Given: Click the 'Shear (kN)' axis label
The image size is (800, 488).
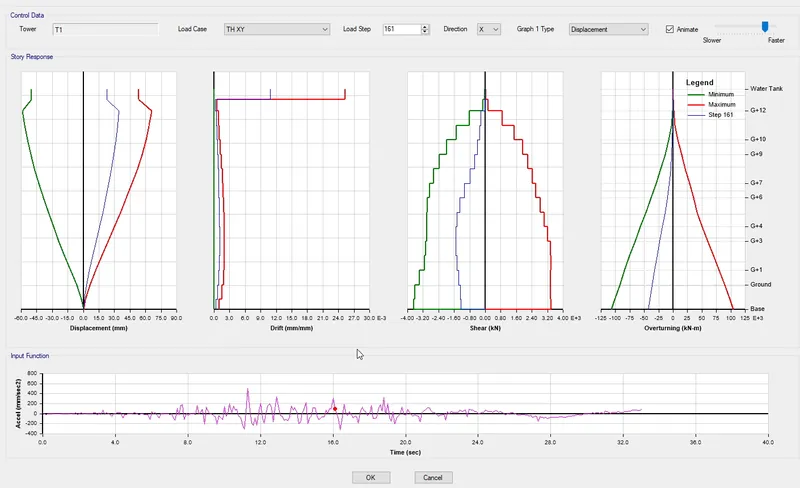Looking at the screenshot, I should (485, 328).
